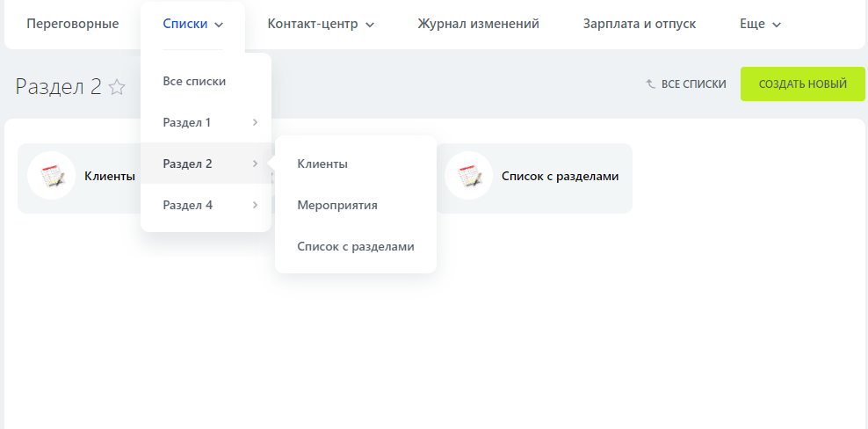Select Клиенты from the submenu

322,164
